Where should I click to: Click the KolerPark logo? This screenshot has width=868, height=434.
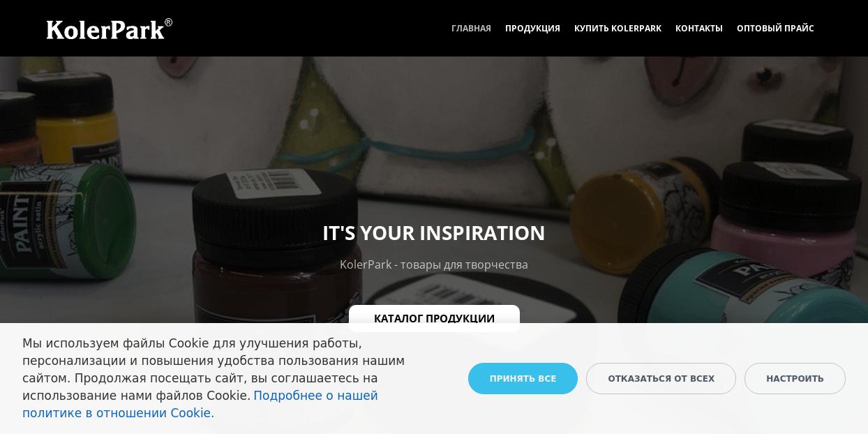click(110, 29)
